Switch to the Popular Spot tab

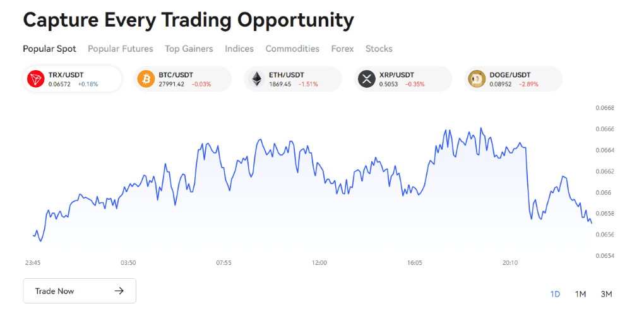49,49
